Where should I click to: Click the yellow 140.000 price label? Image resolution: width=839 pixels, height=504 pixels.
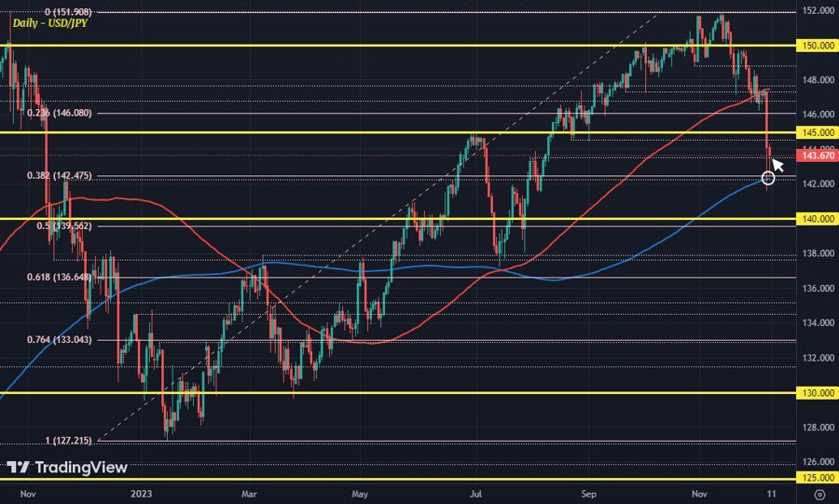818,219
